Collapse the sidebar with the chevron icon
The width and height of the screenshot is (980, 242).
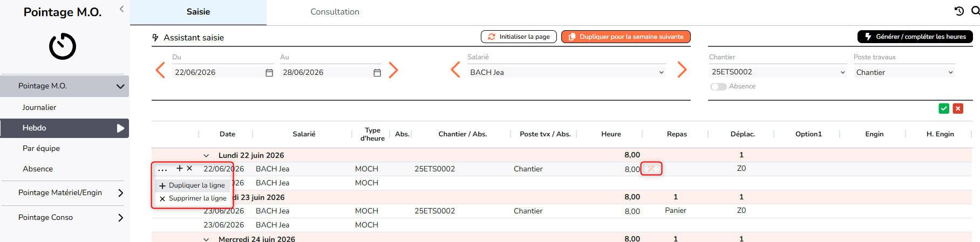click(x=121, y=9)
